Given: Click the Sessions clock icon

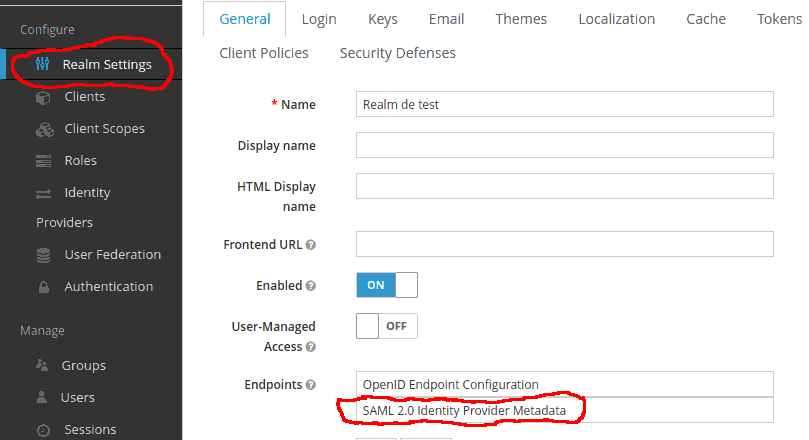Looking at the screenshot, I should click(43, 430).
